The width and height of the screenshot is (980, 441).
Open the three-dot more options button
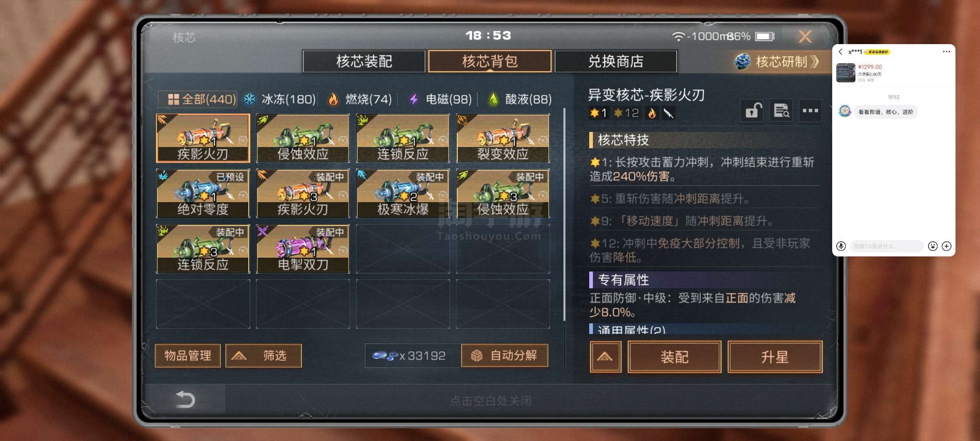(810, 110)
